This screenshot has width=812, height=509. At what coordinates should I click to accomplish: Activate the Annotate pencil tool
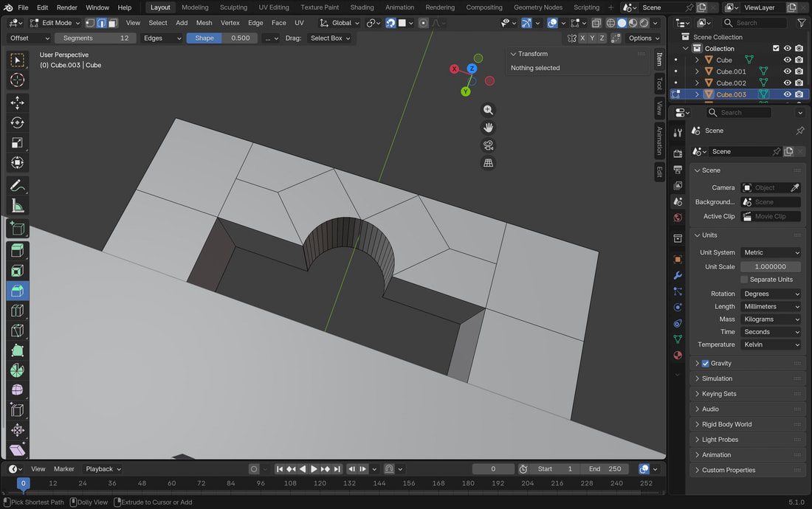[17, 186]
